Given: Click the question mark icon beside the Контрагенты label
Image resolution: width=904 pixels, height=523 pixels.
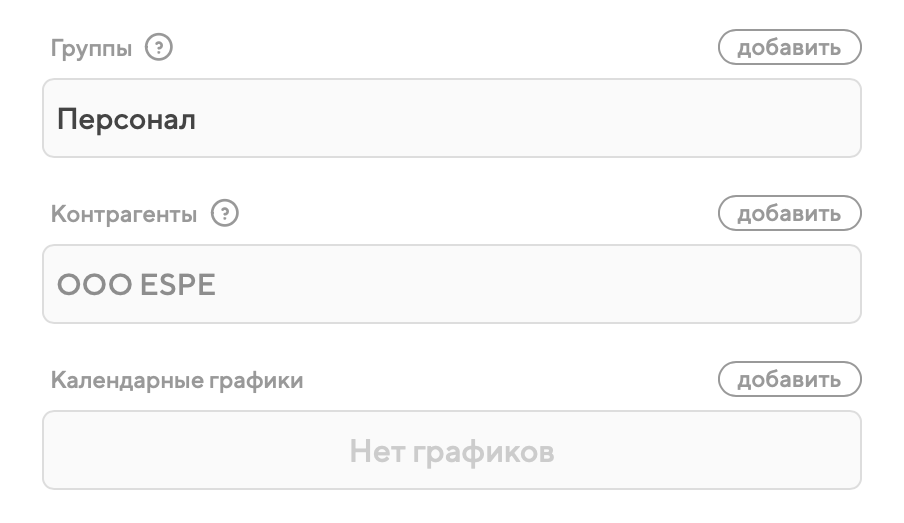Looking at the screenshot, I should click(226, 213).
